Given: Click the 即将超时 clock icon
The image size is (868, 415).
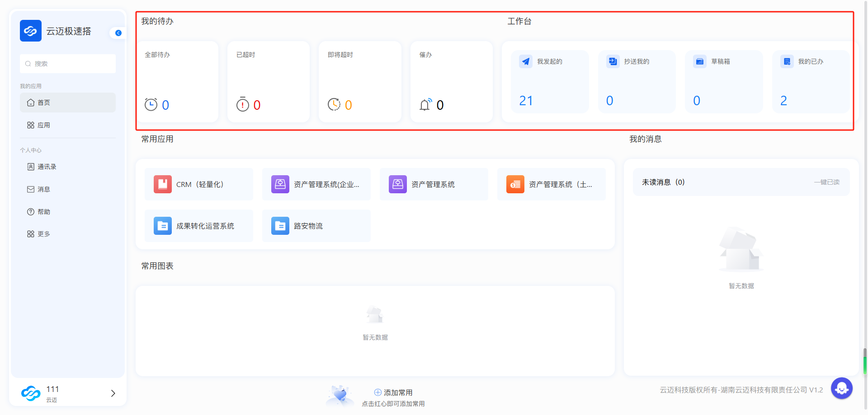Looking at the screenshot, I should coord(334,104).
